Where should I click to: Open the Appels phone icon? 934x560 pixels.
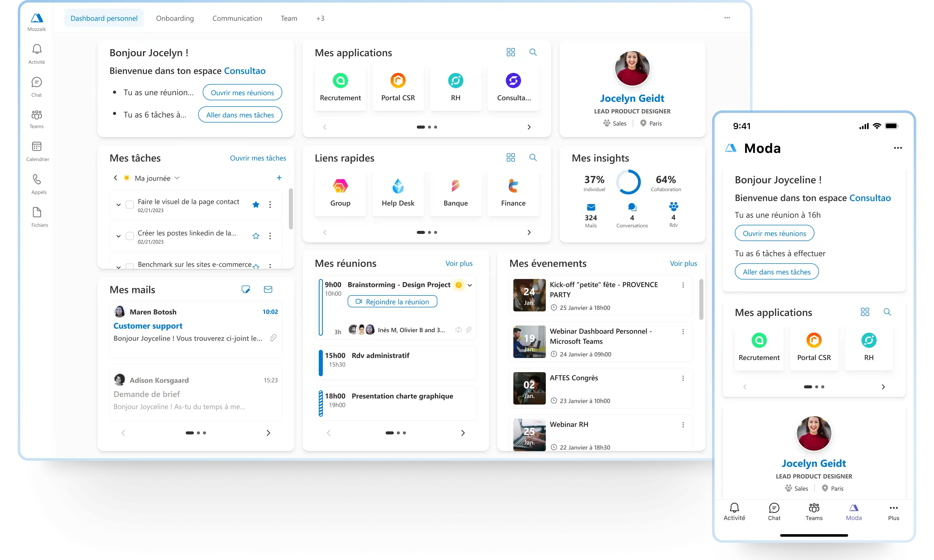(x=37, y=179)
